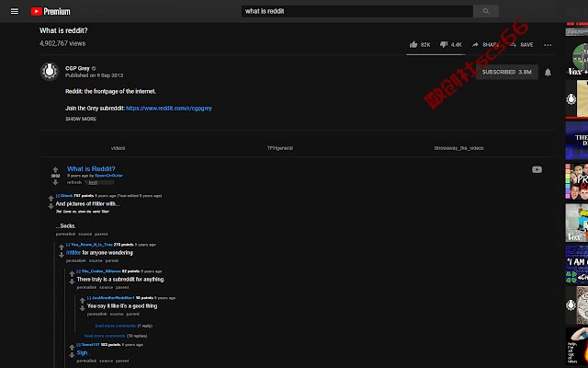Toggle the channel notification bell
The width and height of the screenshot is (588, 368).
pos(548,72)
